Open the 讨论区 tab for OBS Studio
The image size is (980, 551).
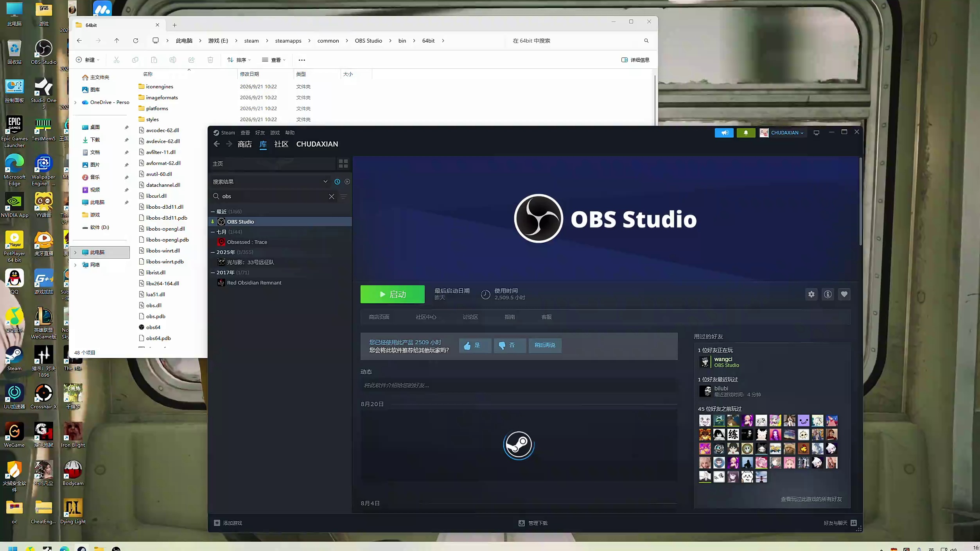click(470, 317)
